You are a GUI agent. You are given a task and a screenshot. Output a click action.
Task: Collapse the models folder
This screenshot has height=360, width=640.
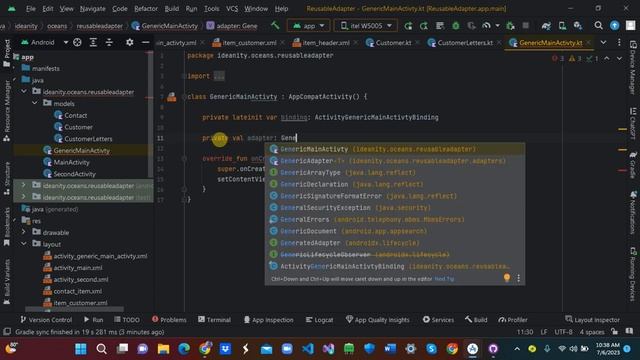(x=35, y=103)
